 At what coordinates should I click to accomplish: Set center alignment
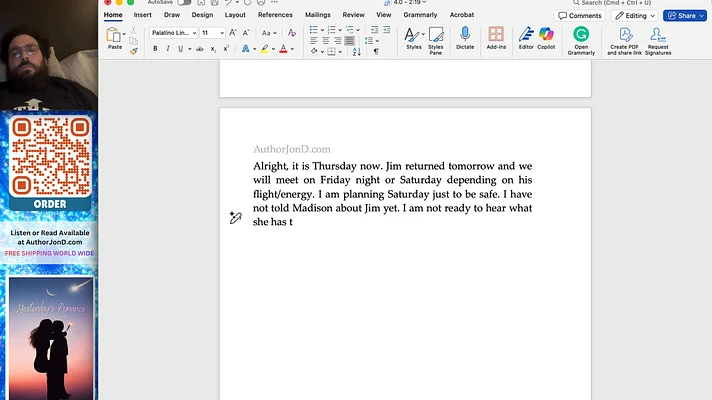[x=326, y=40]
